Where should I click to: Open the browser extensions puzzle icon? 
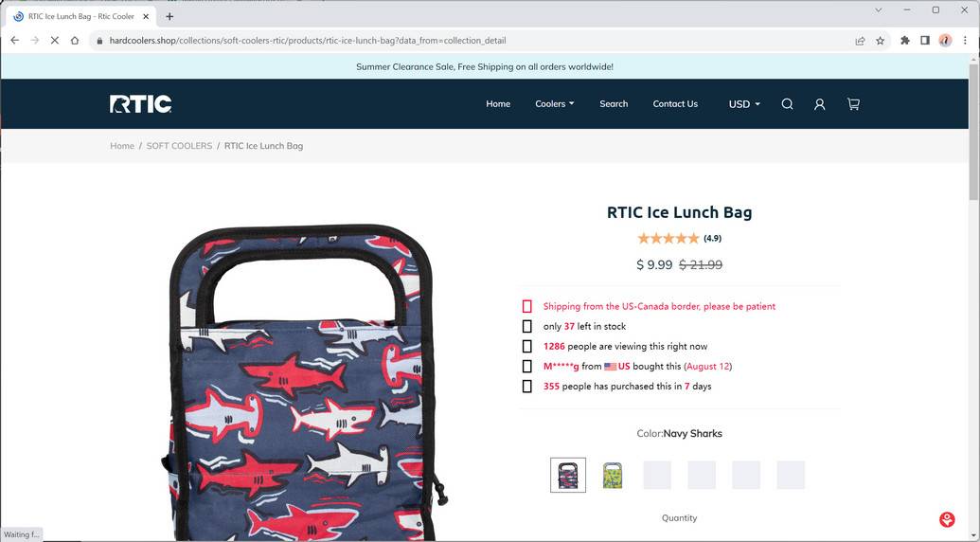(x=905, y=41)
